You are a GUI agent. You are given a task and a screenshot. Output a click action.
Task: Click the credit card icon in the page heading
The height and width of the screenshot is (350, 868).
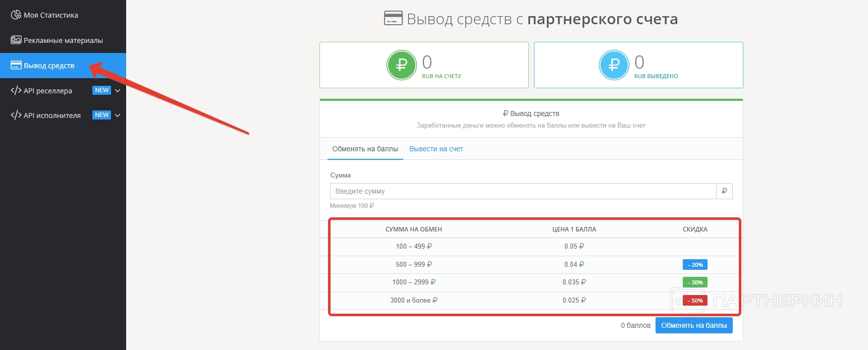click(393, 18)
